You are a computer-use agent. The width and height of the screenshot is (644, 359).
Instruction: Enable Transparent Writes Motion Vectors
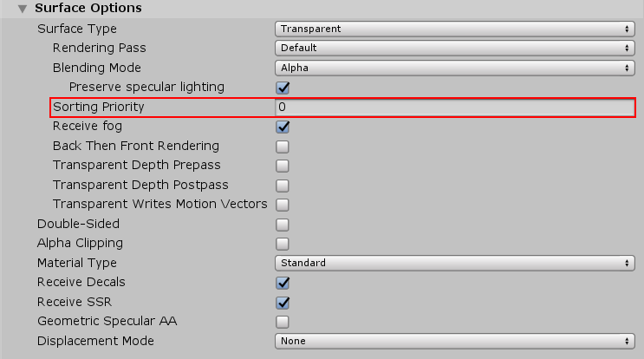[283, 205]
